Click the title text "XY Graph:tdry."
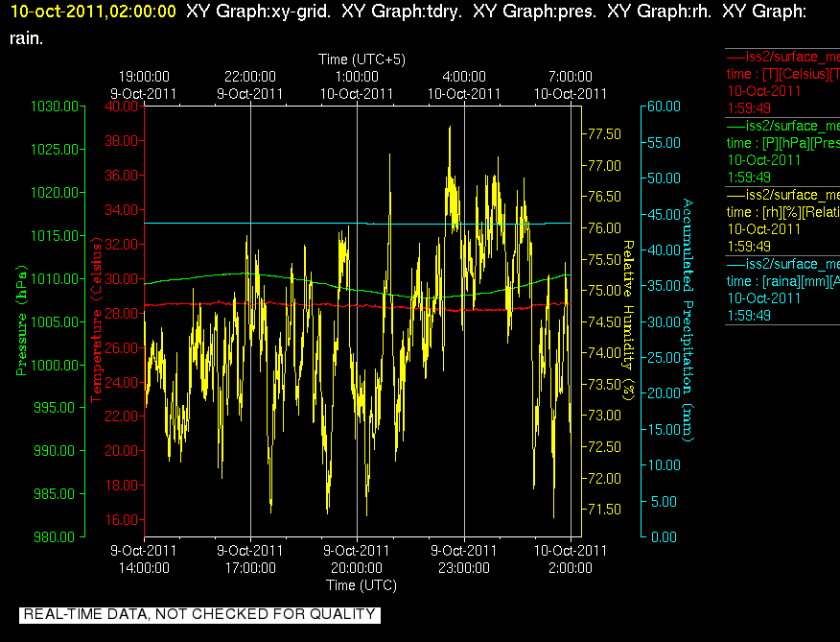The width and height of the screenshot is (840, 642). point(401,12)
